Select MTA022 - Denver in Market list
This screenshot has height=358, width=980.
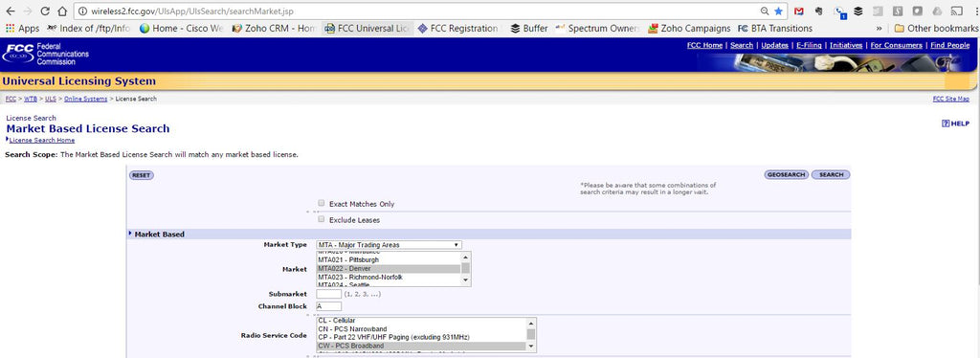389,268
